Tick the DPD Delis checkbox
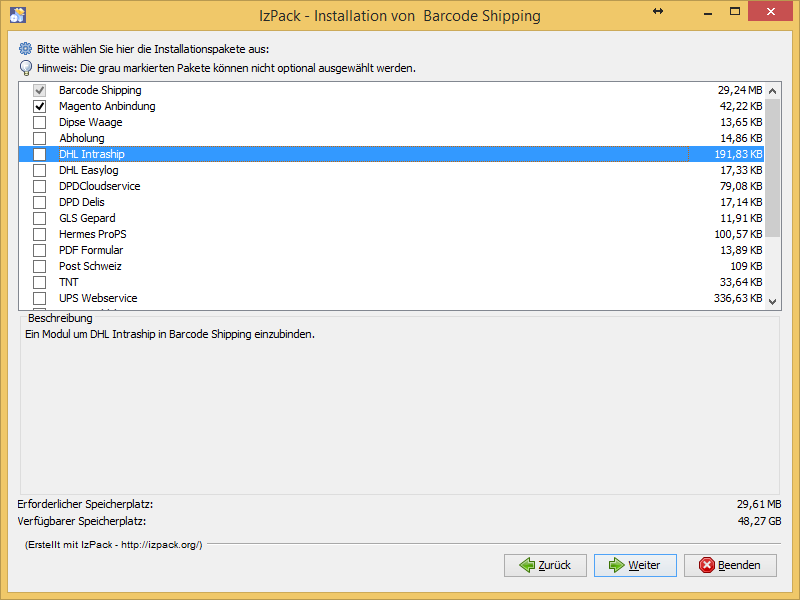The image size is (800, 600). 39,202
